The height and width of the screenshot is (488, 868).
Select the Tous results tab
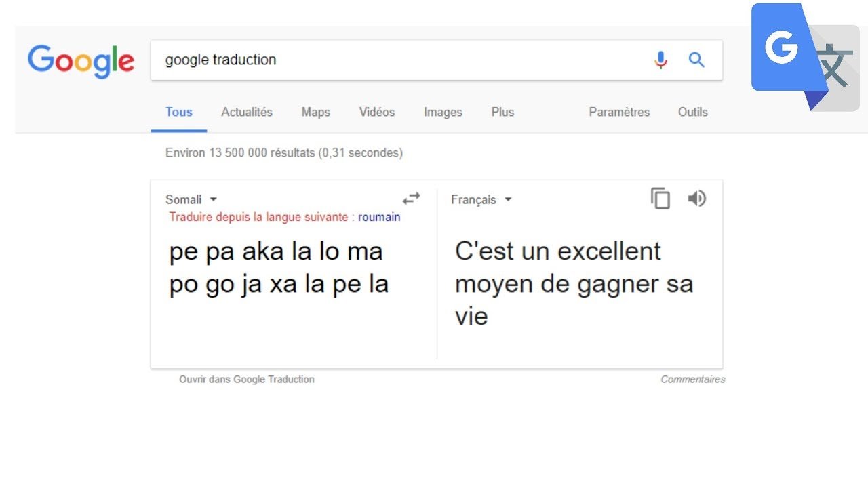coord(179,113)
